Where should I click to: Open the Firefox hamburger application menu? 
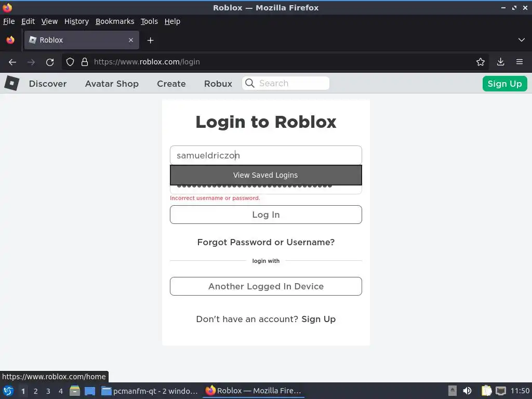(x=520, y=62)
